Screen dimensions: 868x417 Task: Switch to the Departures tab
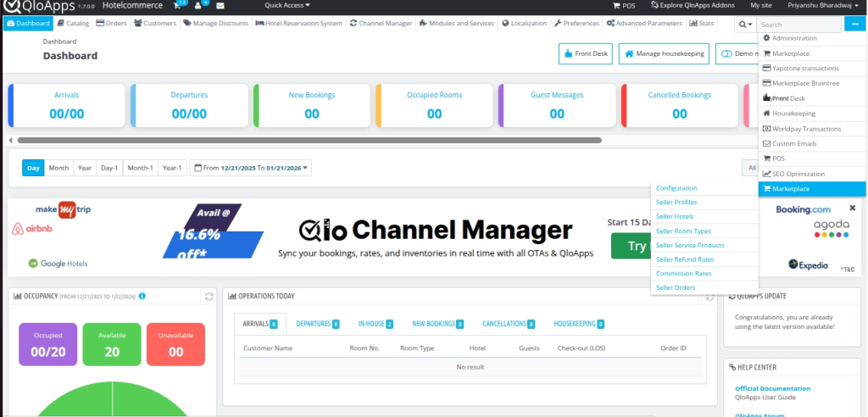318,324
